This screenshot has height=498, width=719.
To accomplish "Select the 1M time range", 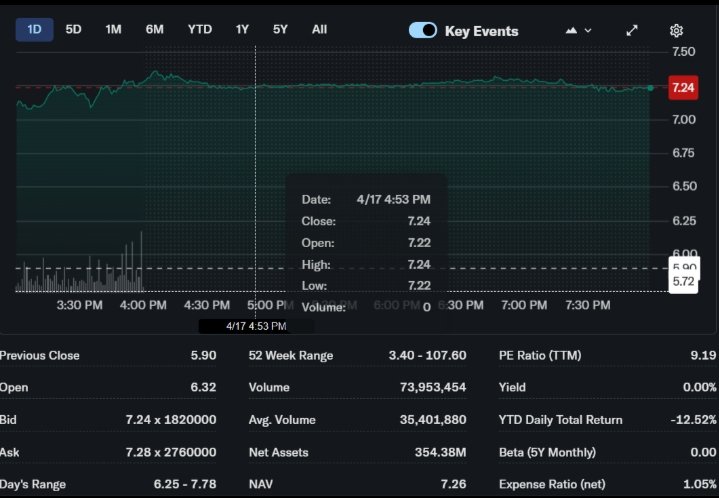I will 113,29.
